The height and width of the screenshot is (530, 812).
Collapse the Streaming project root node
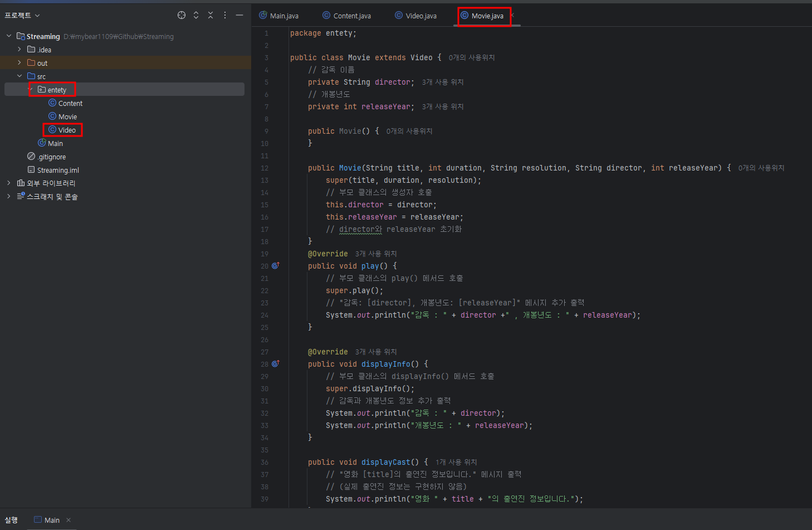point(9,36)
